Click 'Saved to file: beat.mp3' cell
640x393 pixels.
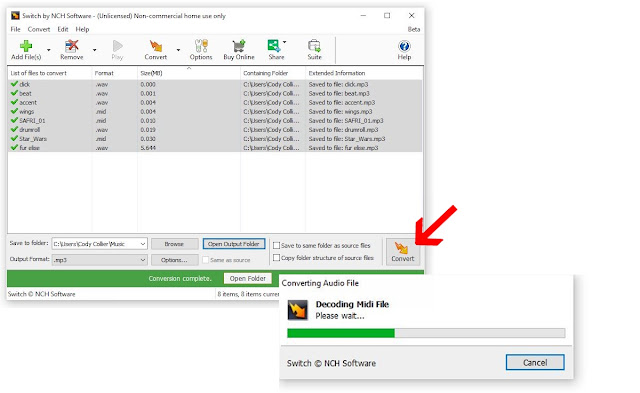[339, 93]
